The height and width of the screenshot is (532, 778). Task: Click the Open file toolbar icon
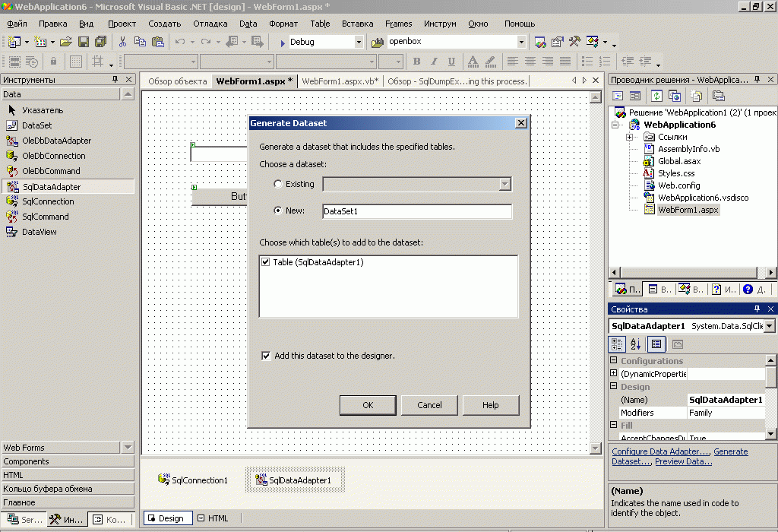click(x=66, y=43)
